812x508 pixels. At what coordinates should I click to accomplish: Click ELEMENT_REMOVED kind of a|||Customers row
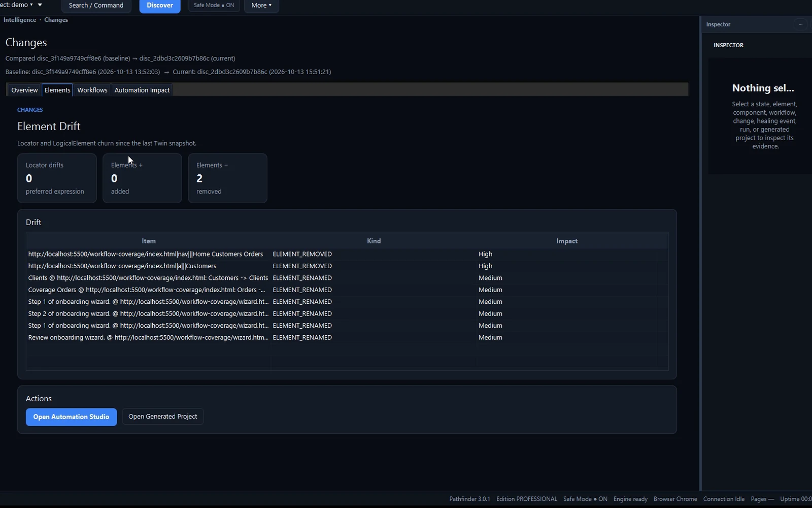(x=302, y=266)
